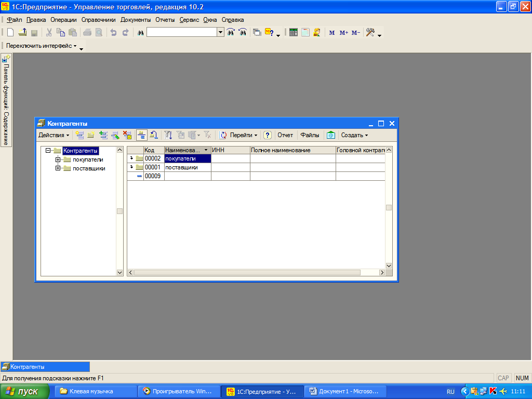Click Add new group folder icon
Screen dimensions: 532x399
click(x=91, y=135)
